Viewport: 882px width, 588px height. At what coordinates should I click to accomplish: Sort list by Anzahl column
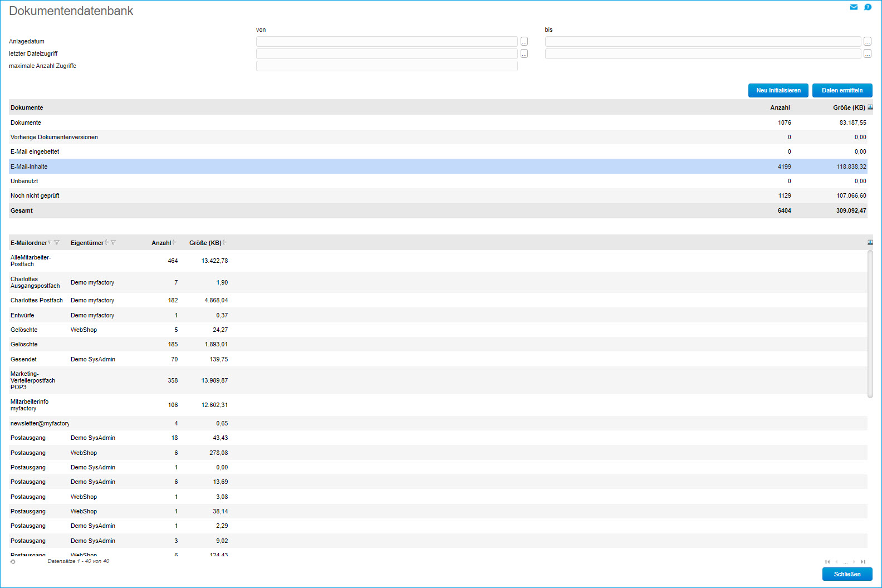click(161, 243)
